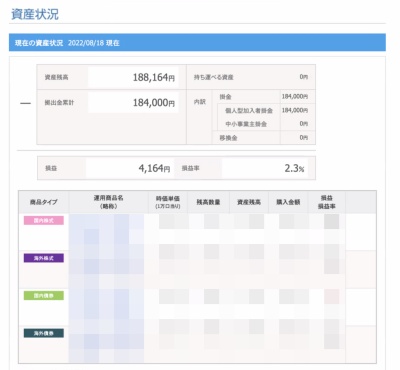Collapse the asset summary with the minus icon
400x370 pixels.
pos(25,104)
